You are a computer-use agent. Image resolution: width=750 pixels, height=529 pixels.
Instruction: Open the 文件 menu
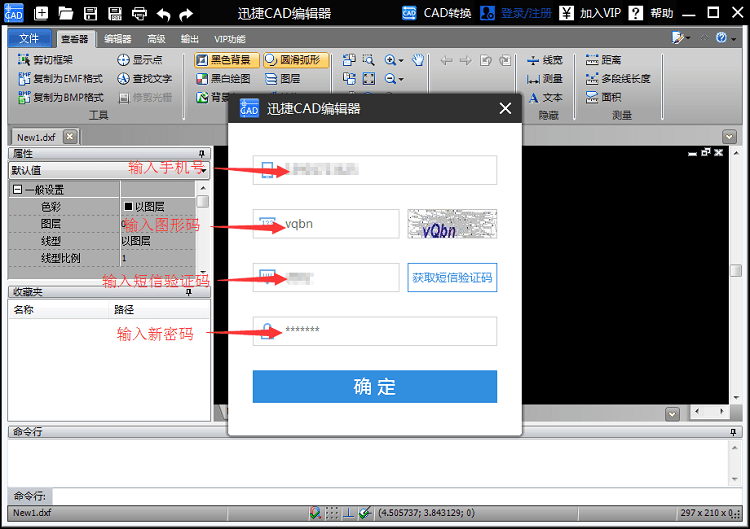29,38
